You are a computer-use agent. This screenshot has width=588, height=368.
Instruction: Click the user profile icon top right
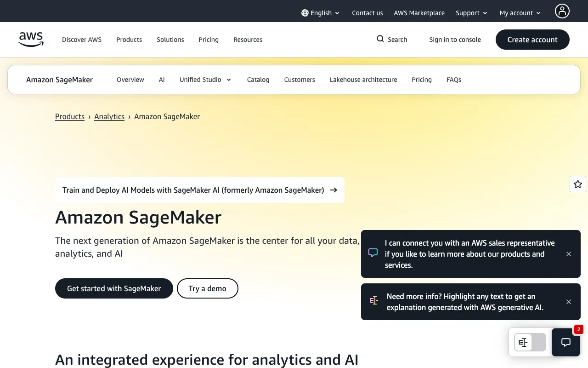pyautogui.click(x=562, y=11)
